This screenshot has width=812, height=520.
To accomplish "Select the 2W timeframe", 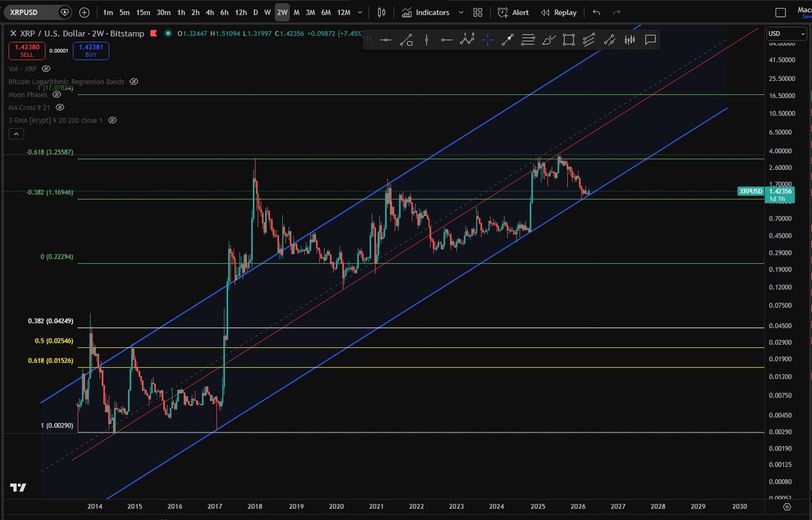I will [282, 12].
